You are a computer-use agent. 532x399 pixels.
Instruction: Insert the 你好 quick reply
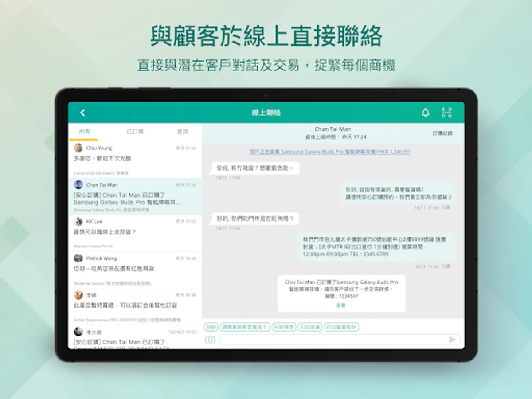click(x=211, y=327)
